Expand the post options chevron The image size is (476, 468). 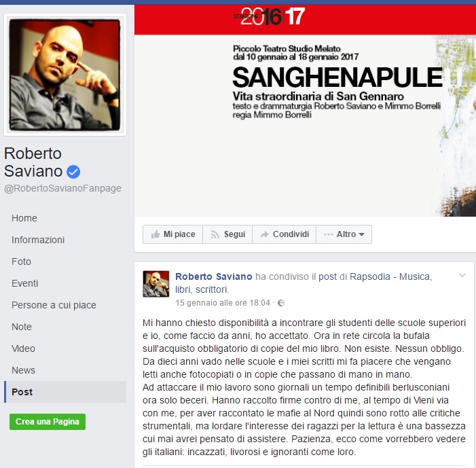tap(462, 276)
